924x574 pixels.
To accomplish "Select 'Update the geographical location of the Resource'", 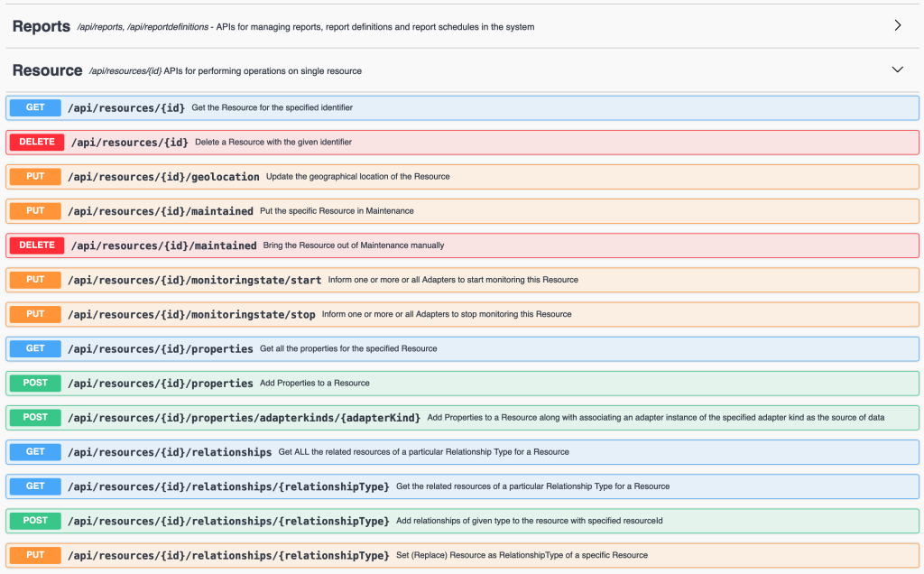I will tap(357, 176).
